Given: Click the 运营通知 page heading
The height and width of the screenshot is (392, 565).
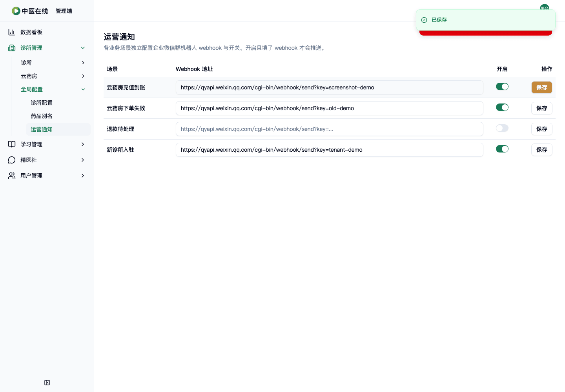Looking at the screenshot, I should point(119,37).
